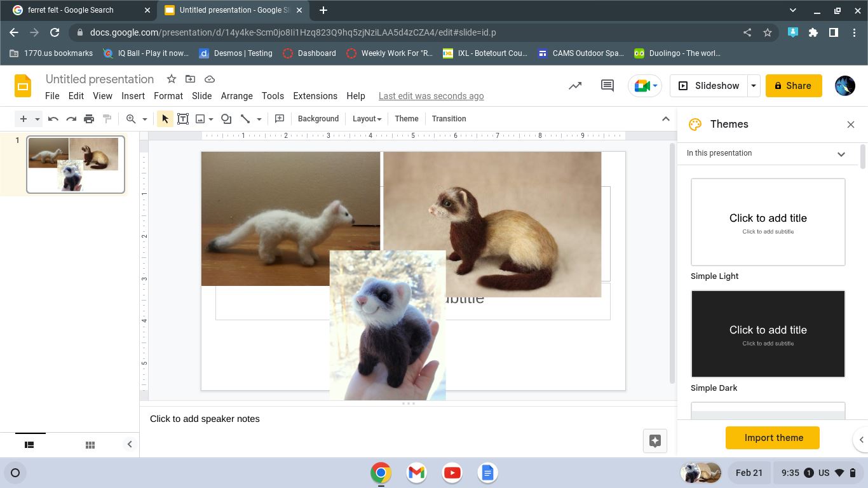Click the Add comment toolbar icon
This screenshot has height=488, width=868.
279,119
